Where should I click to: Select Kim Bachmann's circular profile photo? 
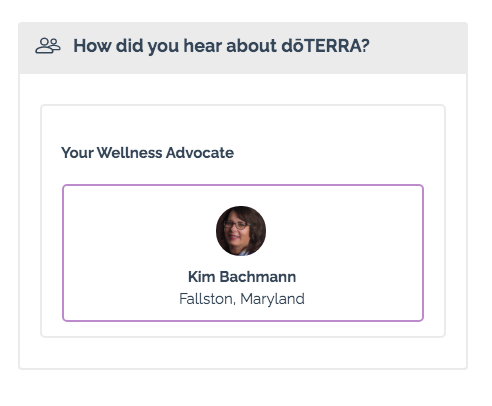point(241,231)
